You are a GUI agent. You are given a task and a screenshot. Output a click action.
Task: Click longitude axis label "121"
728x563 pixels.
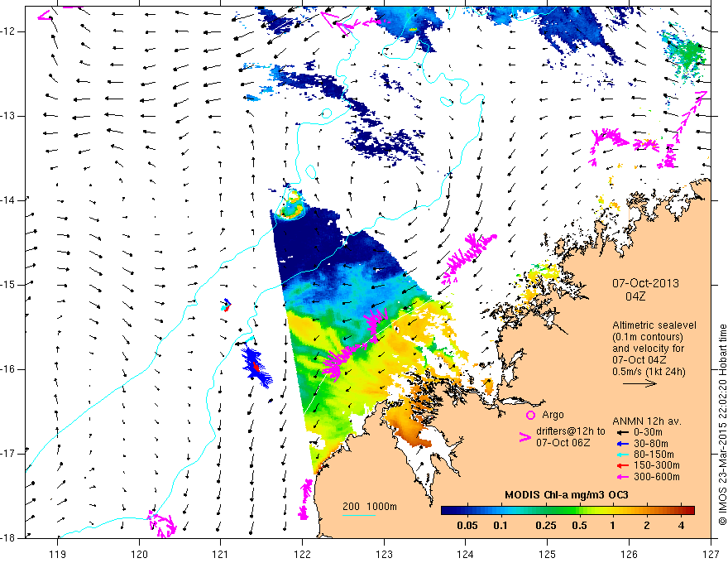(221, 554)
